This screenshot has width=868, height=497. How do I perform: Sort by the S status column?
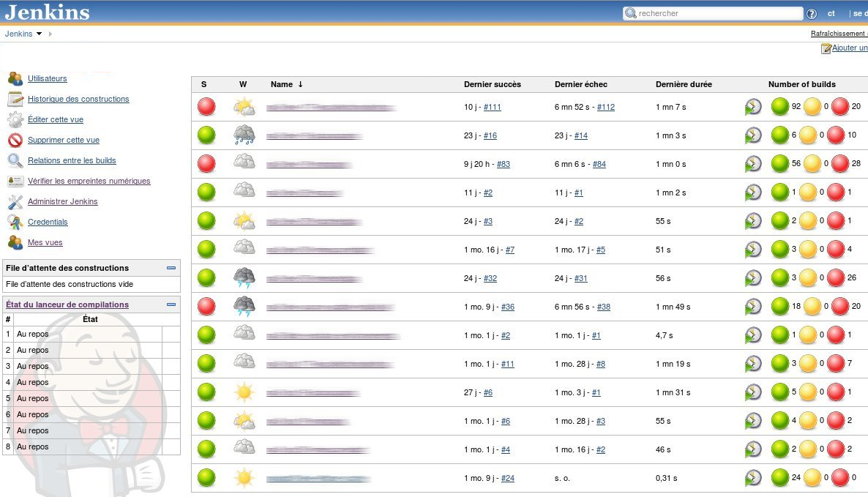[203, 84]
